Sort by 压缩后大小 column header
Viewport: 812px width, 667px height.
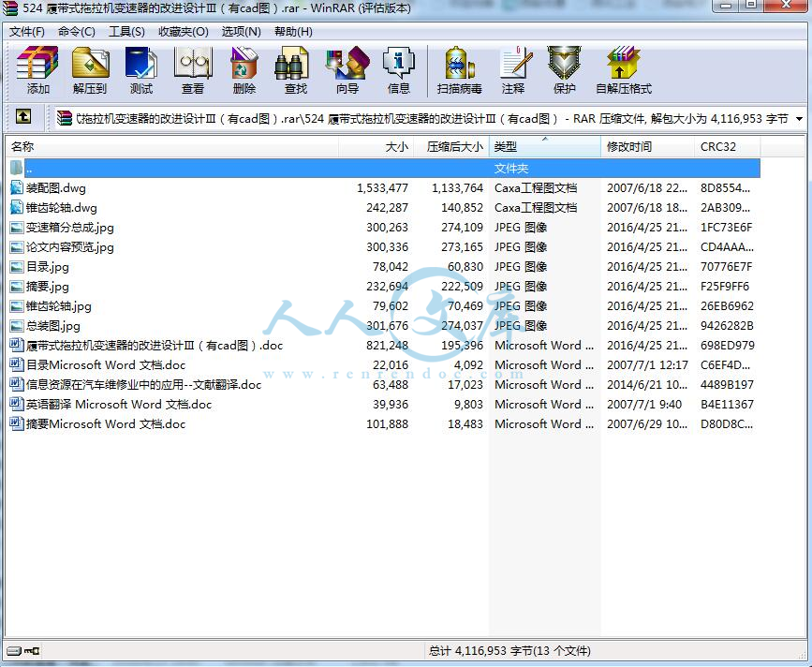(x=450, y=146)
